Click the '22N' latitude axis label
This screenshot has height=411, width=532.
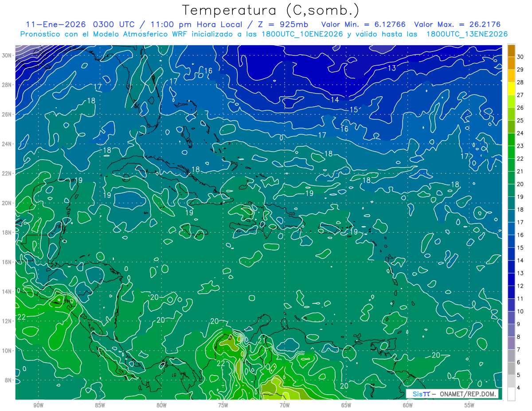click(x=7, y=173)
